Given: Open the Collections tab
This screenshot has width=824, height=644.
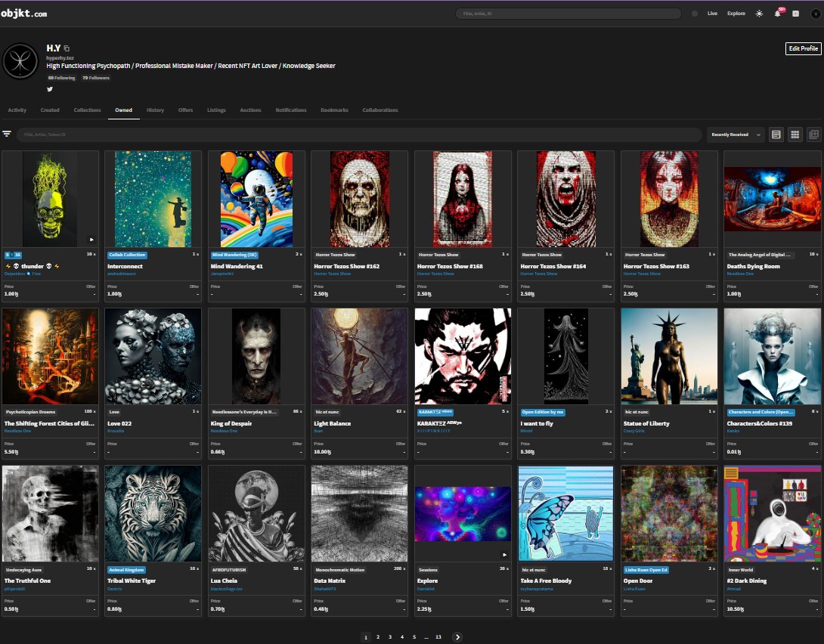Looking at the screenshot, I should pos(87,110).
